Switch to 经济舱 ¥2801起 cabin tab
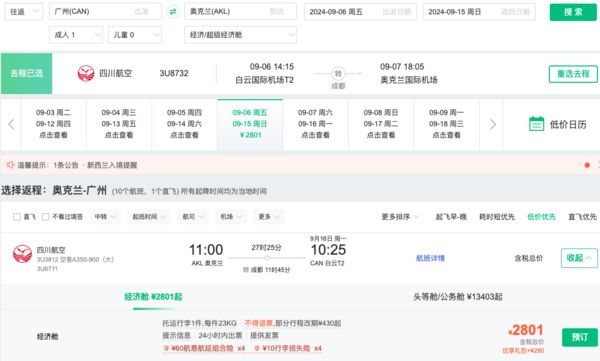Viewport: 600px width, 361px height. tap(153, 297)
